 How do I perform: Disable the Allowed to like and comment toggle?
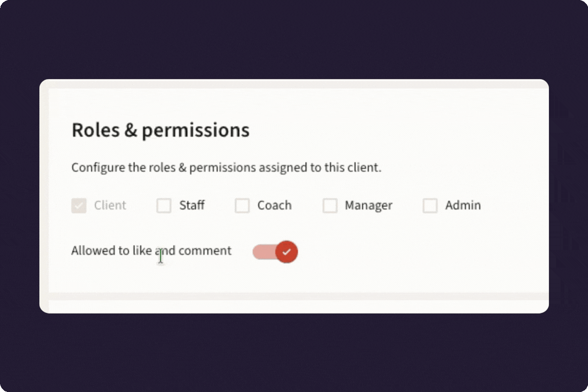click(x=274, y=251)
